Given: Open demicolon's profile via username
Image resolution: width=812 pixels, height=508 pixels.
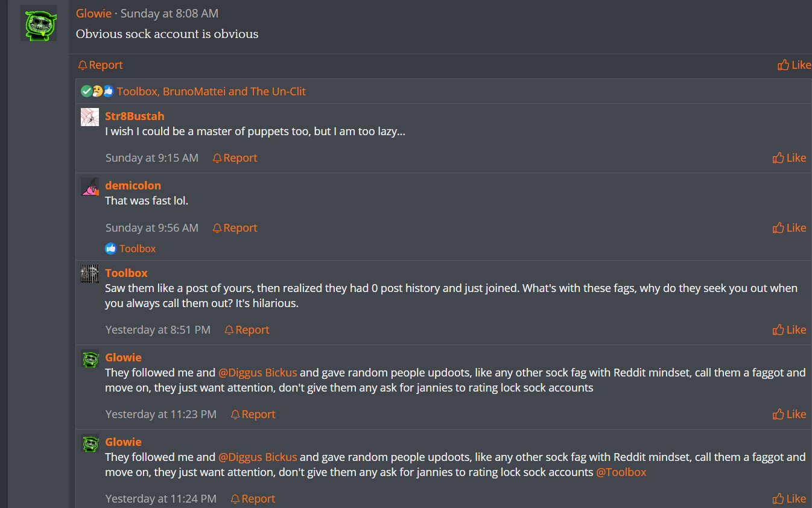Looking at the screenshot, I should point(133,186).
